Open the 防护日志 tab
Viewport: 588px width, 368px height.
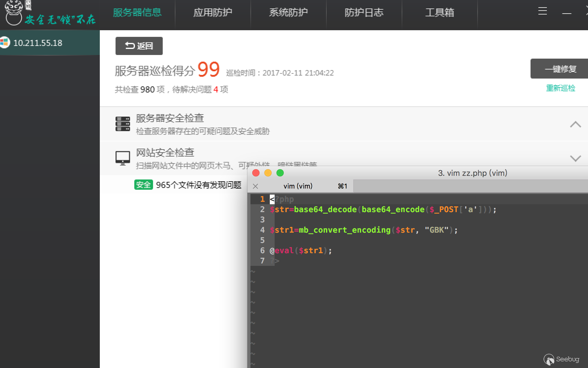point(364,12)
